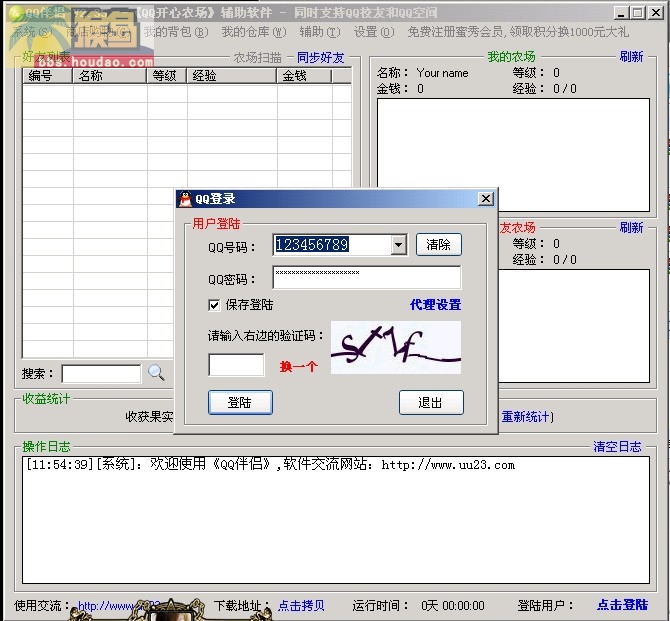Click the 经验 column header
The image size is (670, 621).
click(x=232, y=76)
